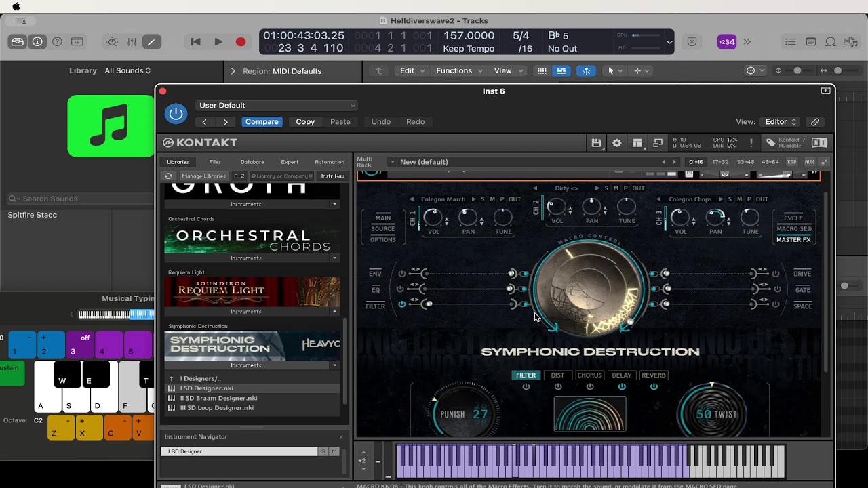
Task: Click the red Record button
Action: pos(240,42)
